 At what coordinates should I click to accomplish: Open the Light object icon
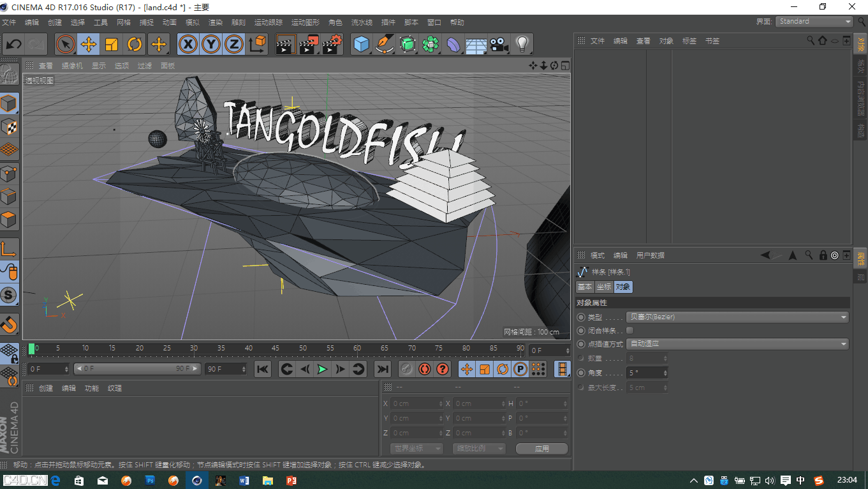click(x=522, y=45)
